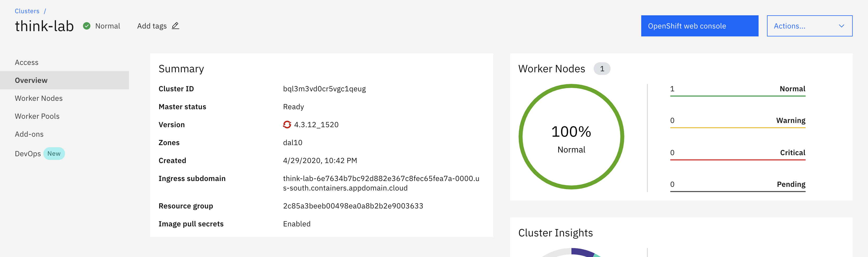Click the Worker Nodes panel heading
The width and height of the screenshot is (868, 257).
[x=551, y=69]
